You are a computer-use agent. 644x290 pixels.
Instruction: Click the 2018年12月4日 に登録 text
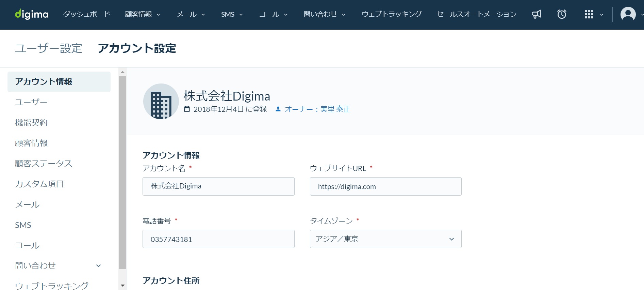230,109
